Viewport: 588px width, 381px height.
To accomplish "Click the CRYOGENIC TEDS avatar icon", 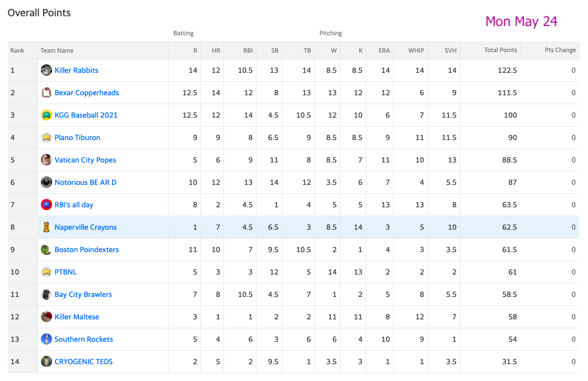I will coord(46,361).
